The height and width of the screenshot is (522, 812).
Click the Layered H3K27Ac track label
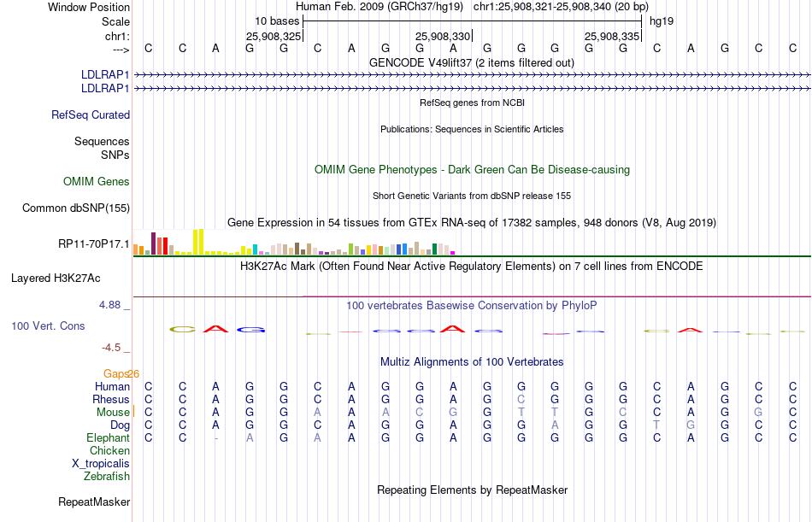pyautogui.click(x=56, y=279)
